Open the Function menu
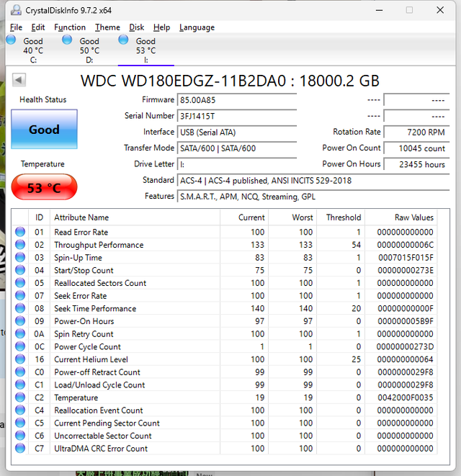 pyautogui.click(x=70, y=27)
